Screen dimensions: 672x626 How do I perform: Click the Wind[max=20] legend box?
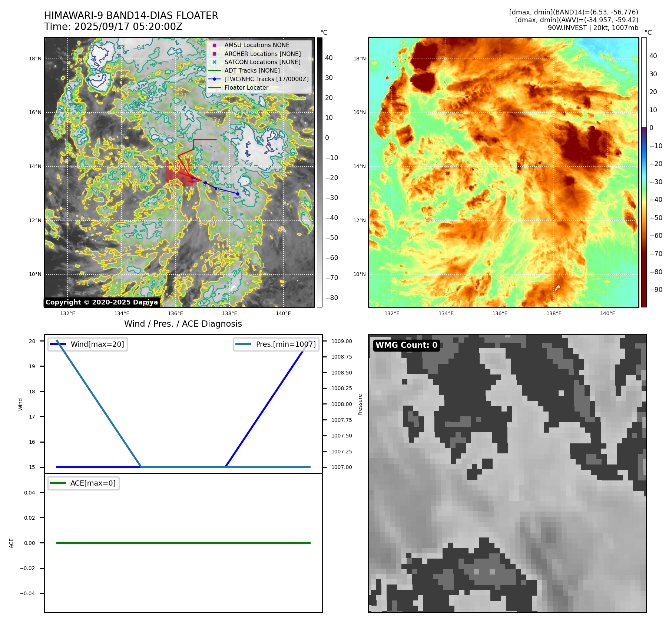[87, 344]
